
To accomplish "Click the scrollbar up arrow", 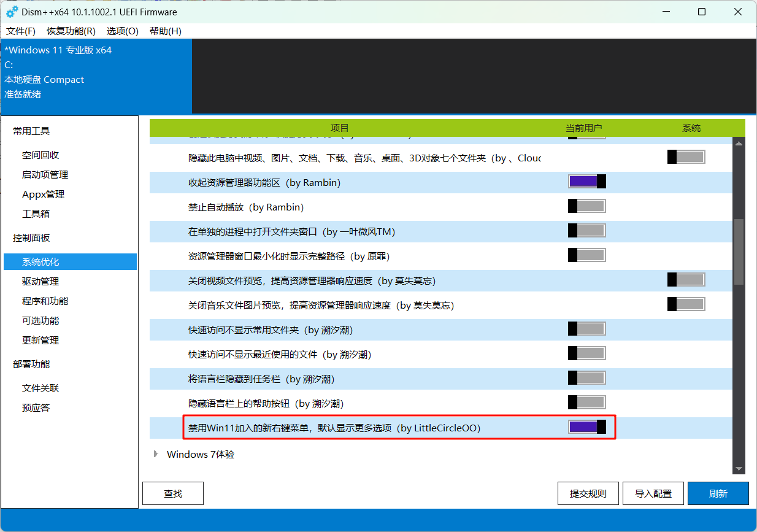I will point(739,143).
